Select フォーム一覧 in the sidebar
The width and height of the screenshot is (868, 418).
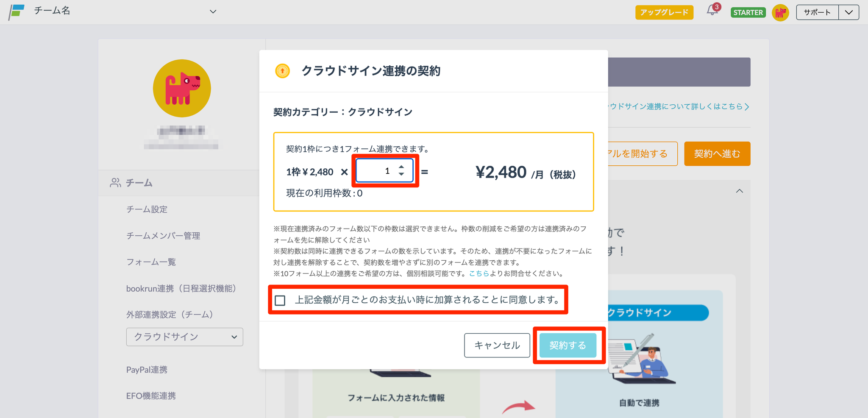151,262
